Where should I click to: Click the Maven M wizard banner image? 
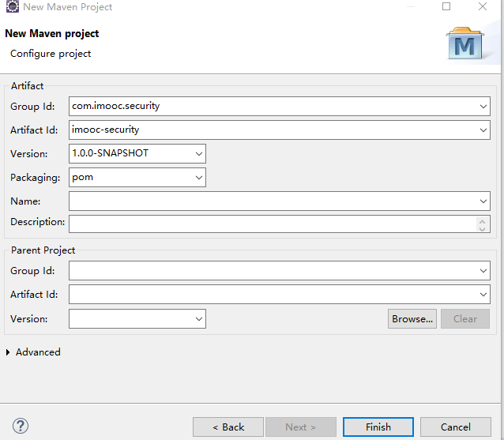click(x=465, y=43)
